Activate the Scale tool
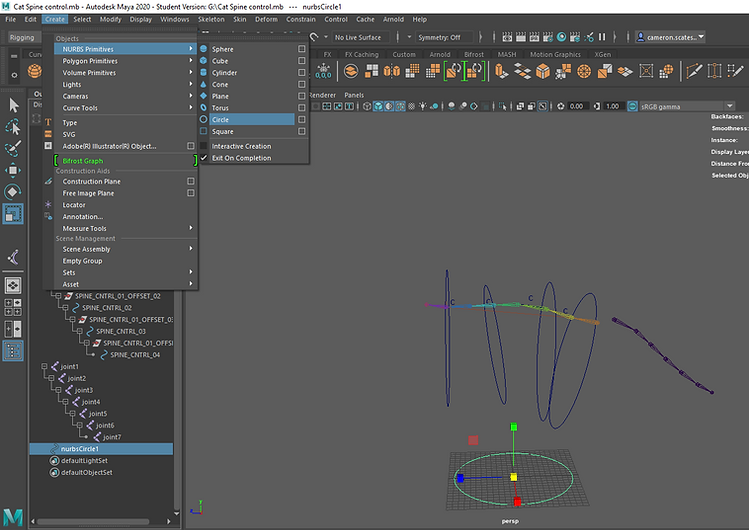This screenshot has height=530, width=749. 13,213
